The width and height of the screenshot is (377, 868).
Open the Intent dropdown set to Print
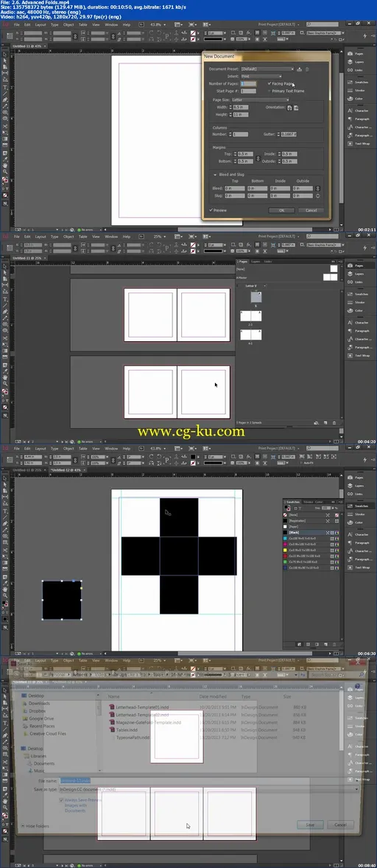tap(261, 77)
